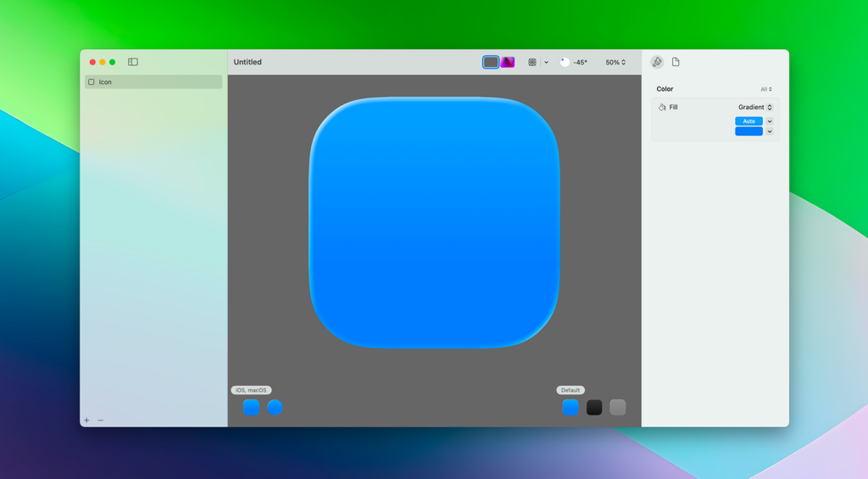Select the rounded square iOS platform preview
Viewport: 868px width, 479px height.
(251, 407)
